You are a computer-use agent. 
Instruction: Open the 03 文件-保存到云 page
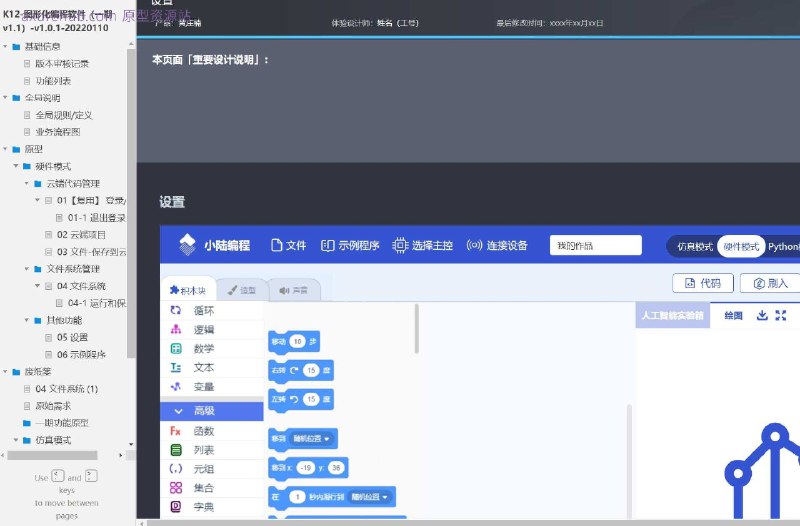click(91, 252)
